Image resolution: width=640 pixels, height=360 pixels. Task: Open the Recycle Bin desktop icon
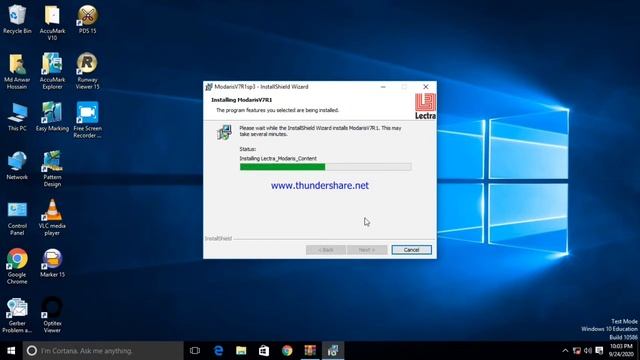click(x=17, y=19)
